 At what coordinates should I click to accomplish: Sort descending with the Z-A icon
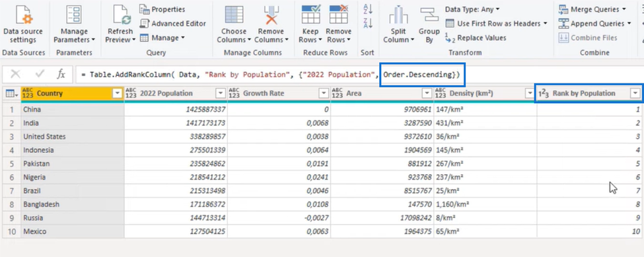[x=368, y=23]
